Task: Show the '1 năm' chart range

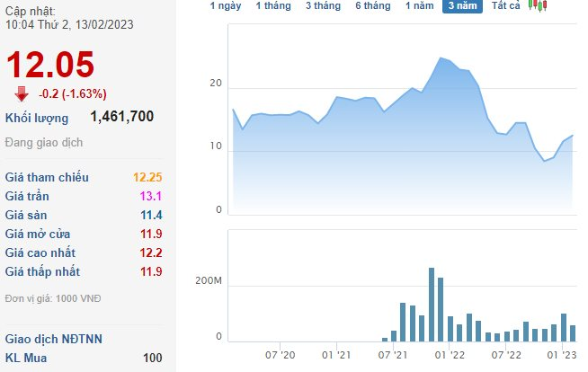Action: (x=419, y=5)
